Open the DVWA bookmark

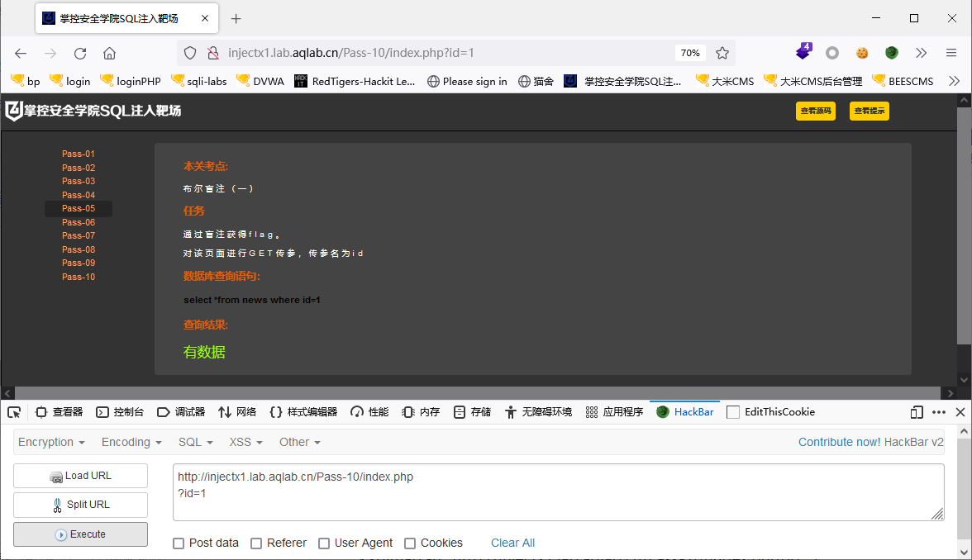(x=260, y=81)
